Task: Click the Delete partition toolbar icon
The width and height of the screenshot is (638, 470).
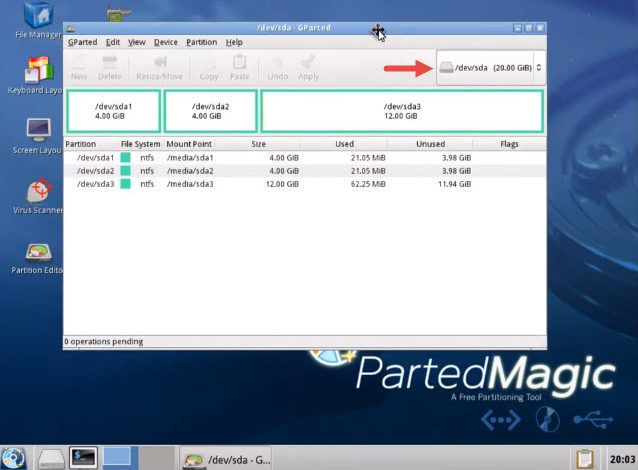Action: tap(109, 68)
